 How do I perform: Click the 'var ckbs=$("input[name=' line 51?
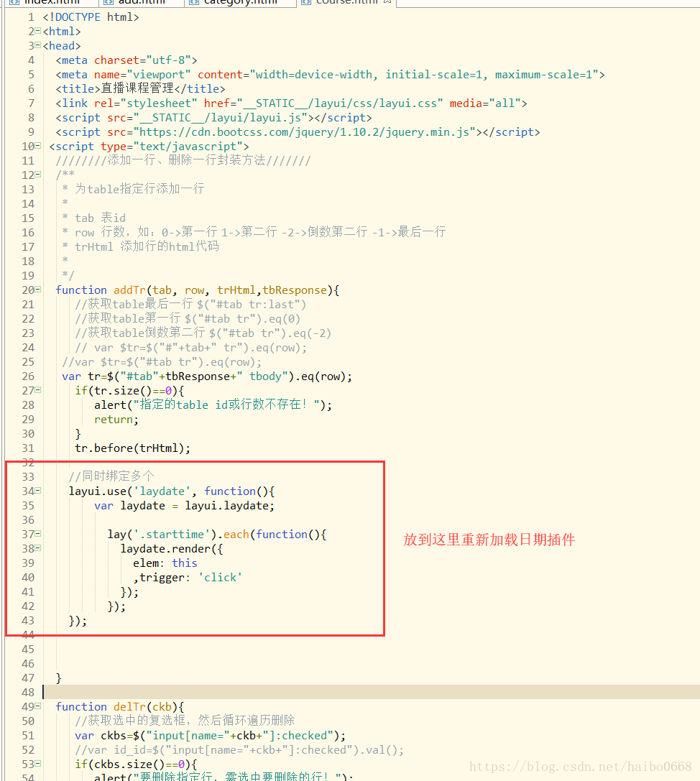tap(211, 736)
